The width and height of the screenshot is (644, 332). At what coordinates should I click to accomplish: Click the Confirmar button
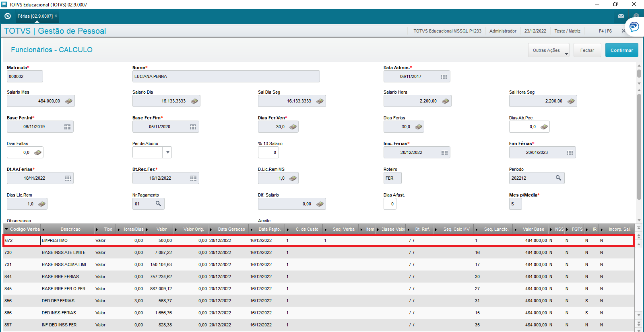[621, 50]
